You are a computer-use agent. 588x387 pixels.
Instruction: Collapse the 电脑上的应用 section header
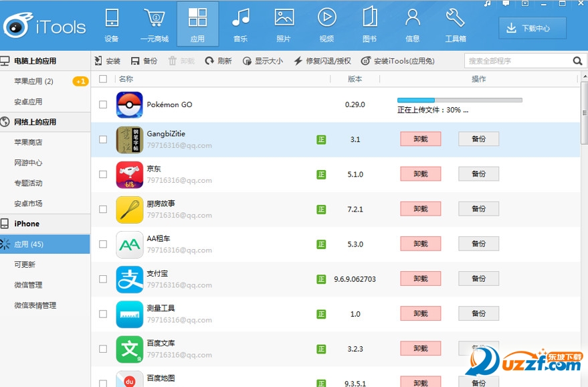point(45,61)
